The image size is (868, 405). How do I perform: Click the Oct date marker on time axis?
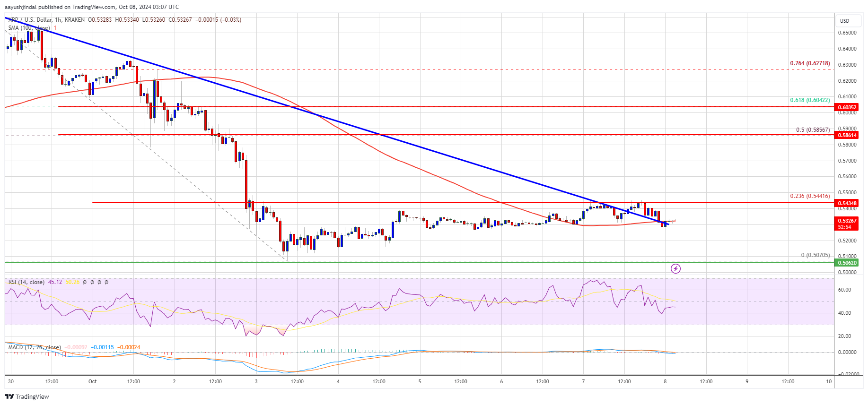92,381
